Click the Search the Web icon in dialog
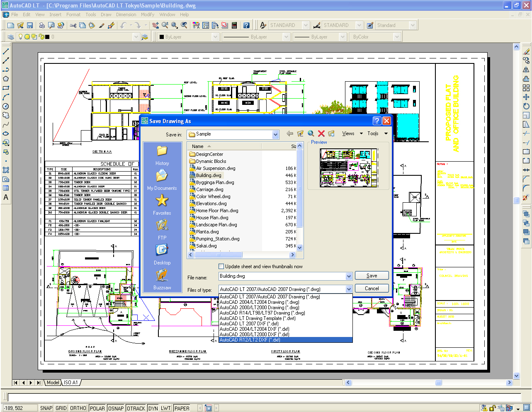 click(x=311, y=133)
